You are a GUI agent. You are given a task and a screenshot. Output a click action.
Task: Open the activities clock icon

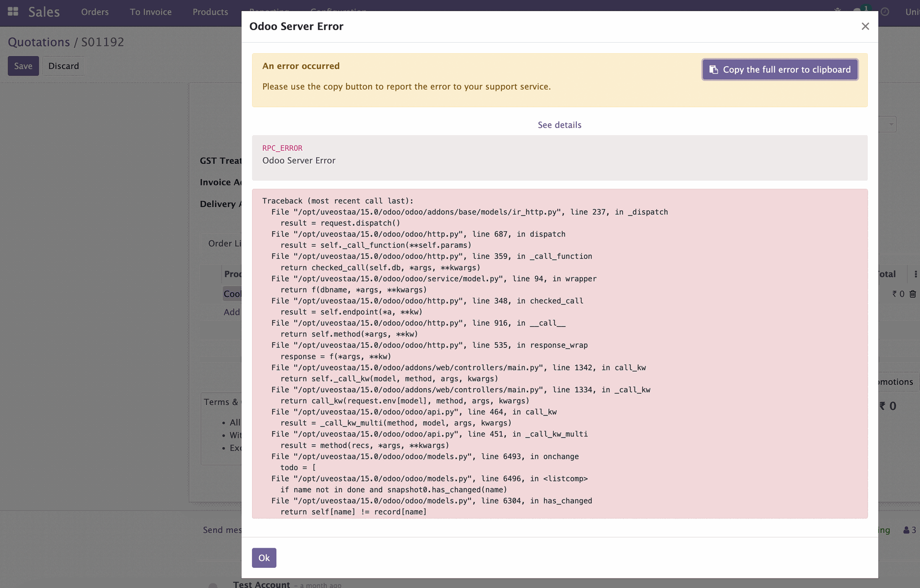885,12
